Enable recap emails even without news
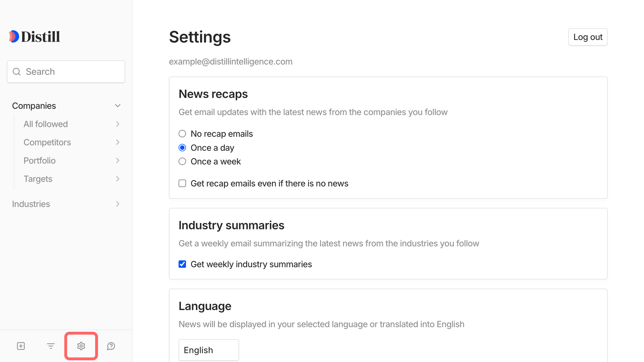644x362 pixels. coord(182,183)
